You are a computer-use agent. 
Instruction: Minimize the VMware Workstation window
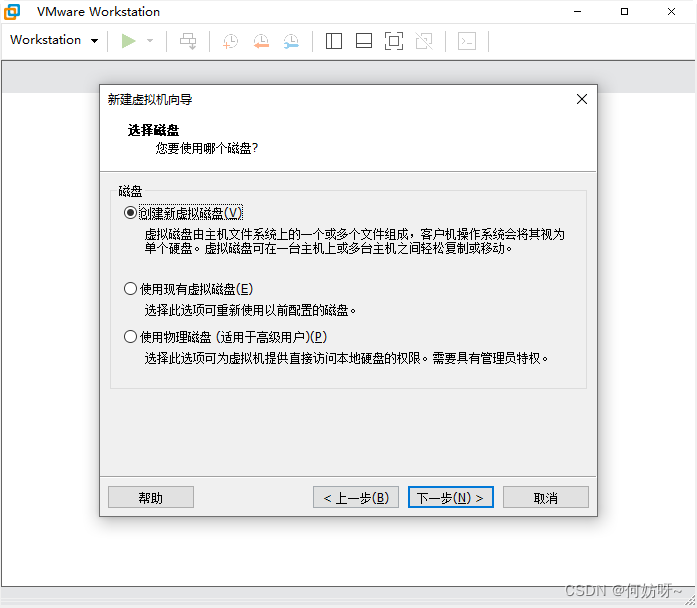(577, 12)
